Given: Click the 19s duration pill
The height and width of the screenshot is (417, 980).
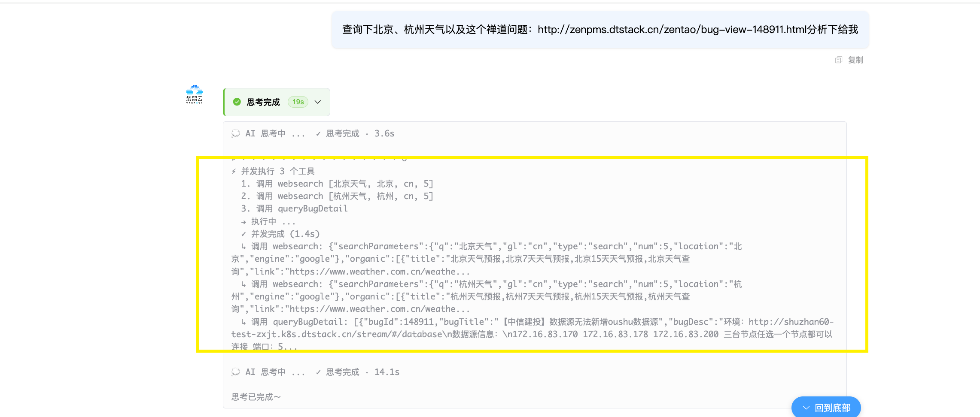Looking at the screenshot, I should pyautogui.click(x=298, y=102).
